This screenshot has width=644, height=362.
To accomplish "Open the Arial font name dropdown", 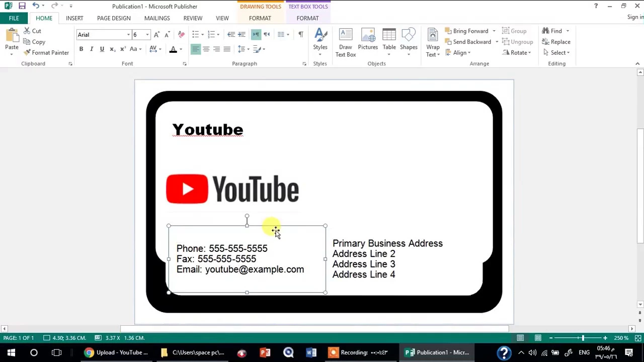I will coord(128,35).
